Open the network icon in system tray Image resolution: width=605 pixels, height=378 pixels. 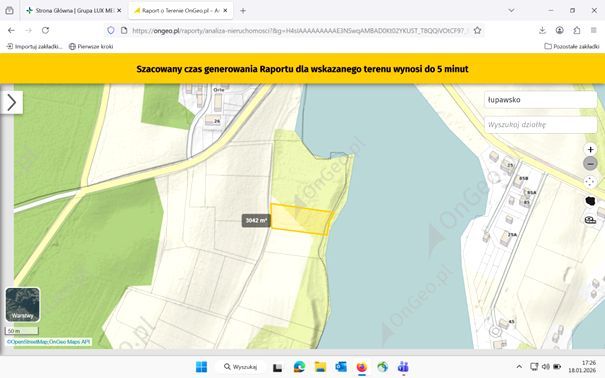tap(534, 366)
